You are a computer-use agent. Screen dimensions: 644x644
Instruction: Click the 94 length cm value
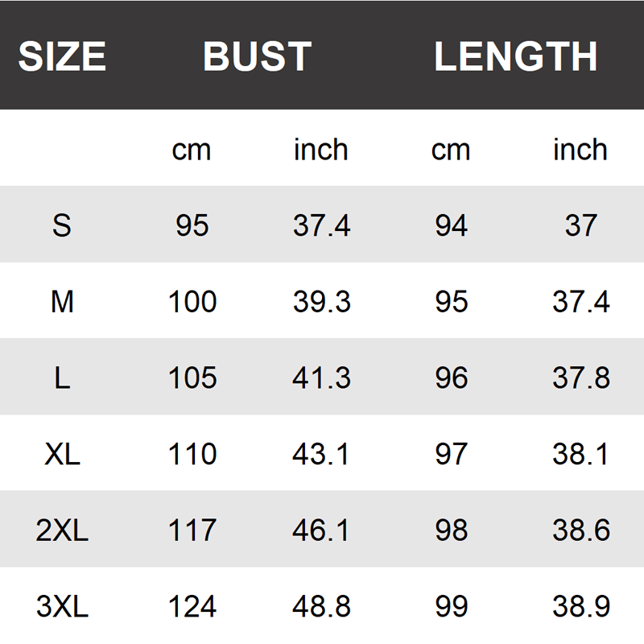[x=451, y=225]
